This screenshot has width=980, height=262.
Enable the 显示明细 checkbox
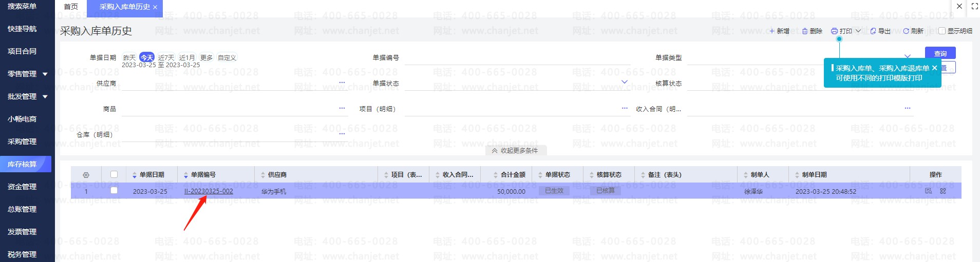coord(942,31)
